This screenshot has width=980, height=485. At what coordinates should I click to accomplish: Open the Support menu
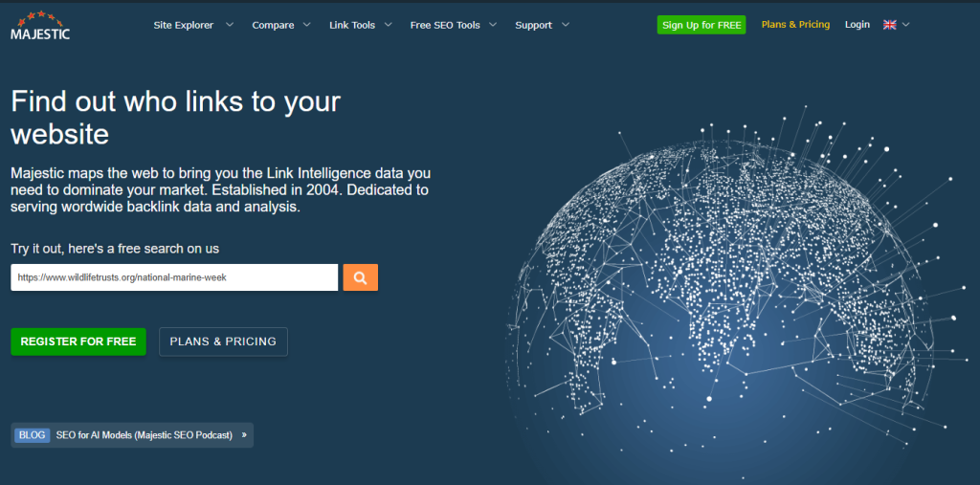pyautogui.click(x=534, y=25)
